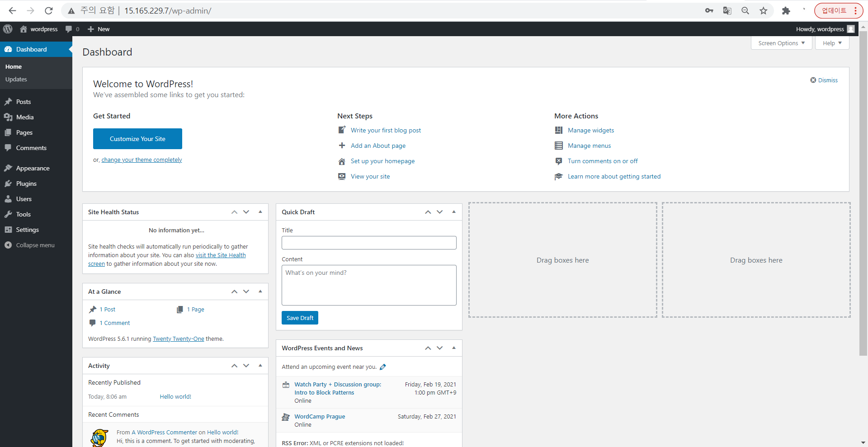Open the 1 Page link in At a Glance

[x=196, y=310]
